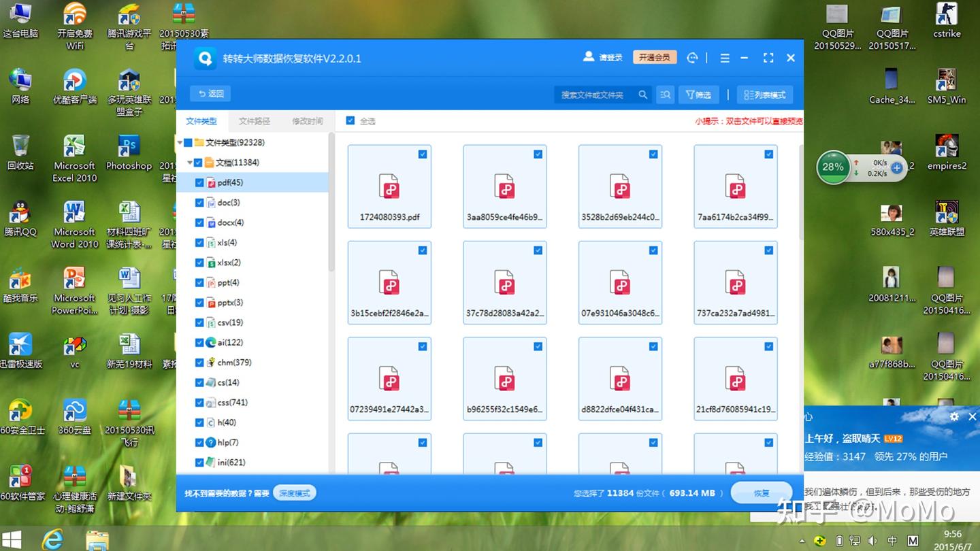Image resolution: width=980 pixels, height=551 pixels.
Task: Select the css(741) file type row
Action: [252, 403]
